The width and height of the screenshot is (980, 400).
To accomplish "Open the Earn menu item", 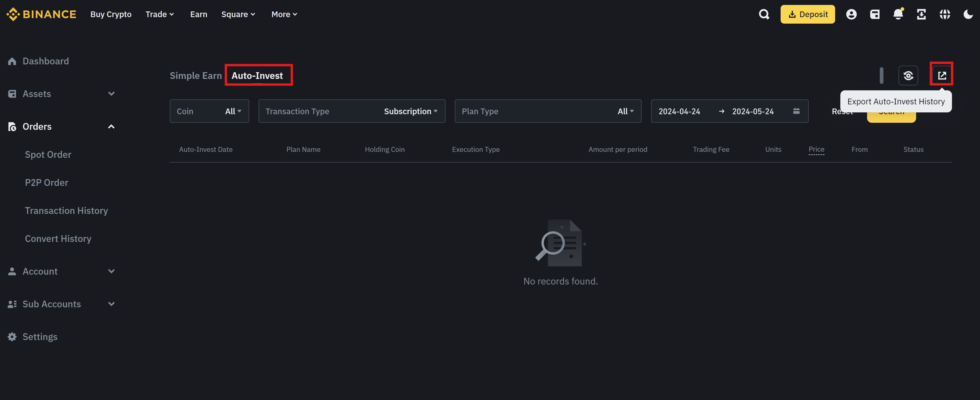I will 199,14.
